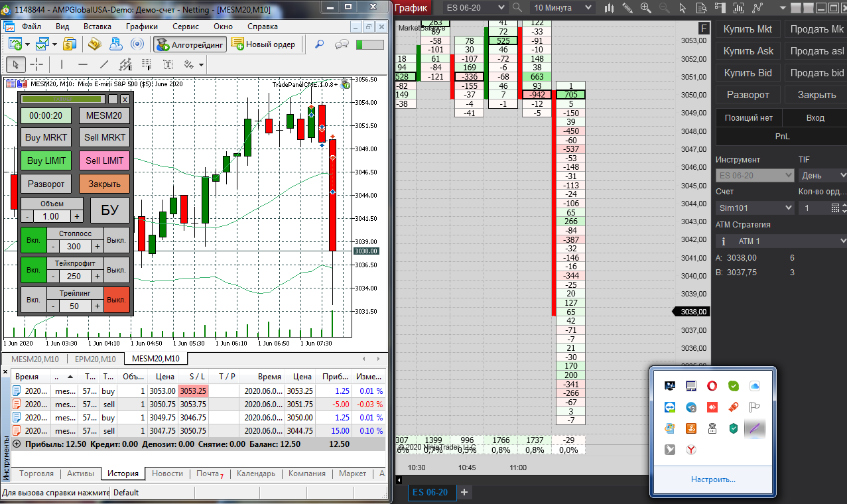Toggle the Алготрейдинг button

point(190,44)
